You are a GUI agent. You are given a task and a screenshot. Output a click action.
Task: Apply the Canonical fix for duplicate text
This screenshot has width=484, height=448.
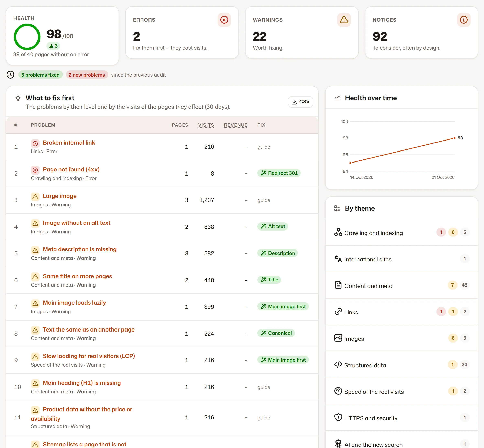click(276, 333)
